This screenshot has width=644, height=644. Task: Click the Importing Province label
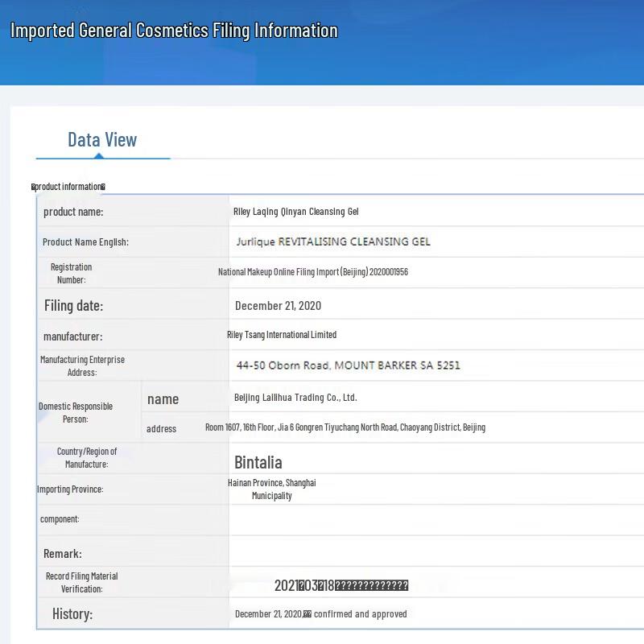coord(70,489)
